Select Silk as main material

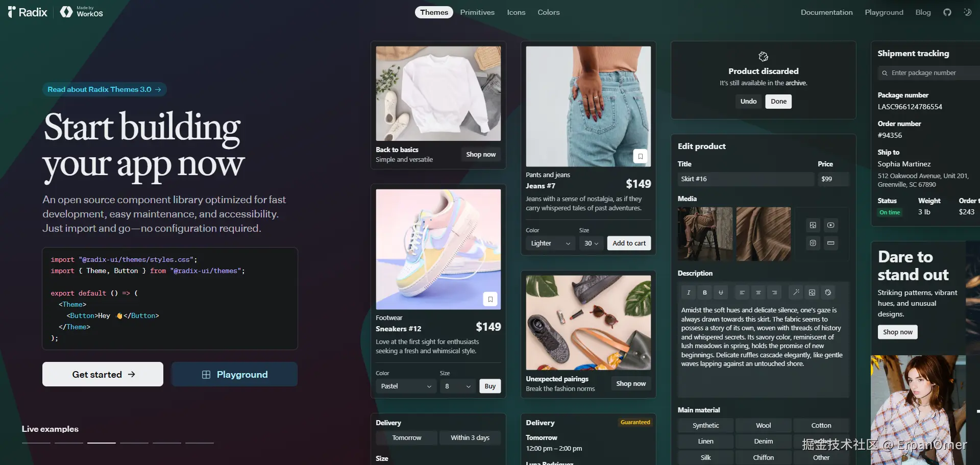coord(706,457)
